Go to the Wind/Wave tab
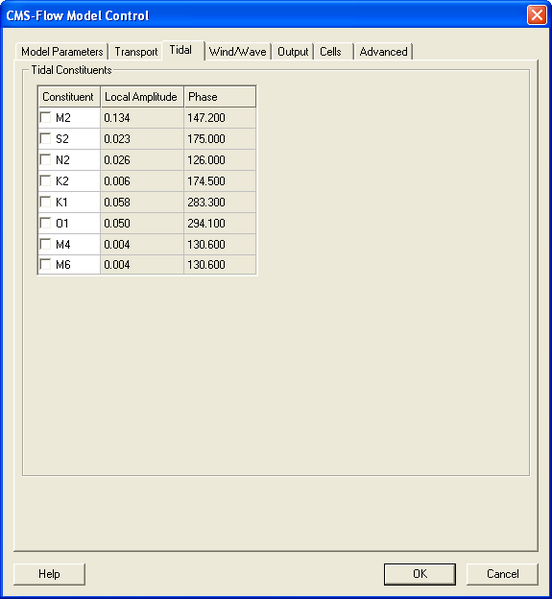 point(238,52)
